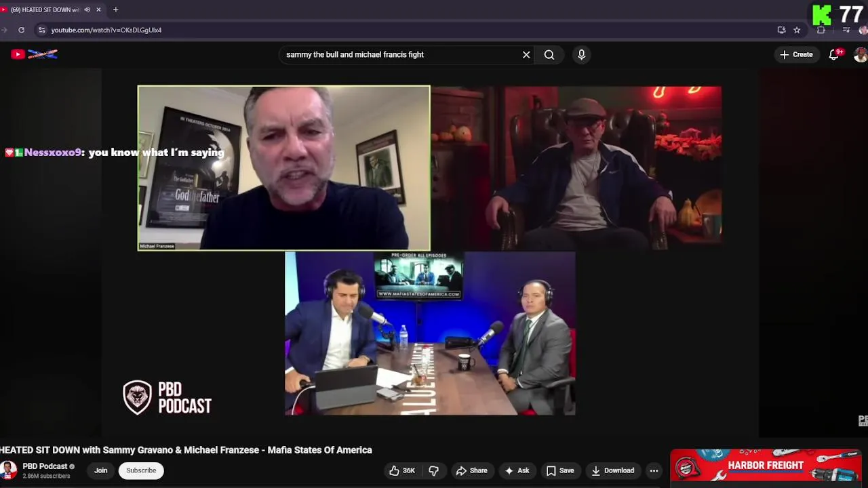Bookmark this page with the star icon
The image size is (868, 488).
[x=797, y=30]
